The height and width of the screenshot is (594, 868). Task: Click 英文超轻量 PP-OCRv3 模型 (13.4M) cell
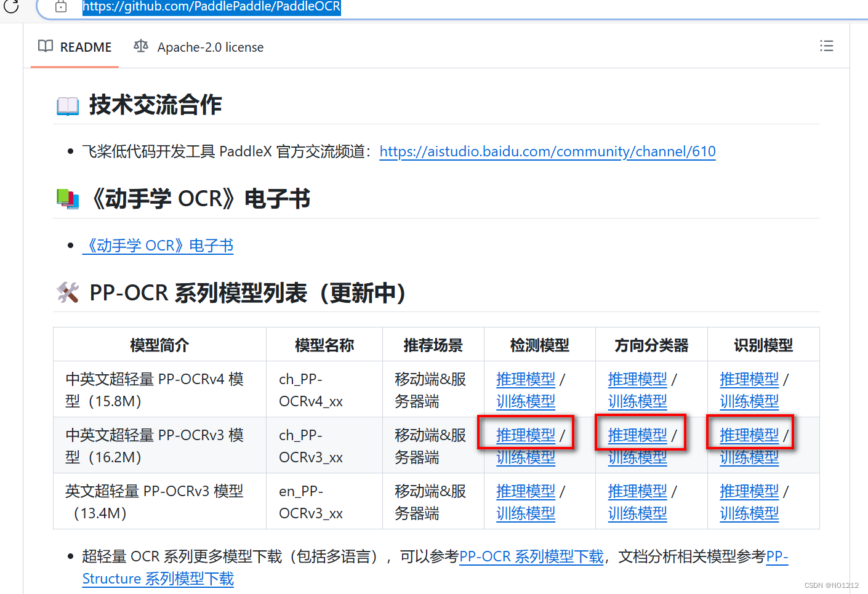point(159,502)
